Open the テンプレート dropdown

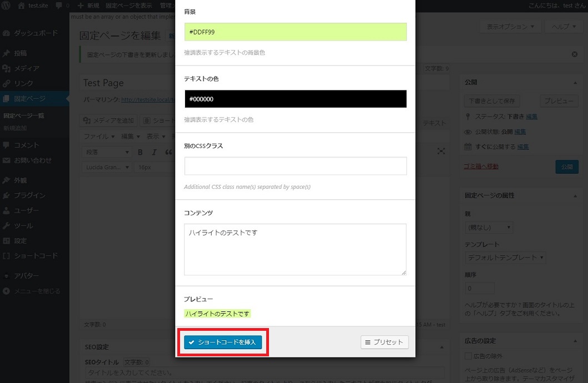pos(505,258)
